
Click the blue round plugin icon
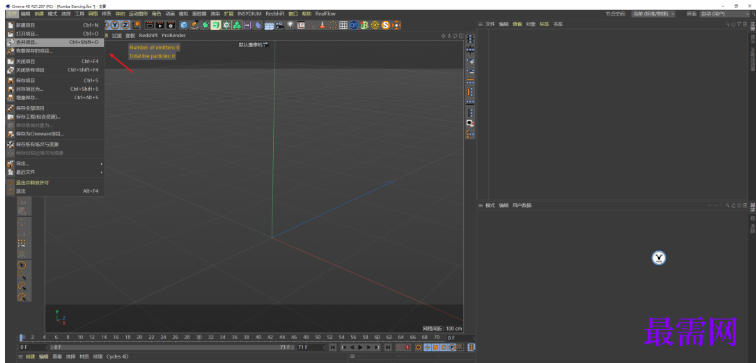pos(354,25)
